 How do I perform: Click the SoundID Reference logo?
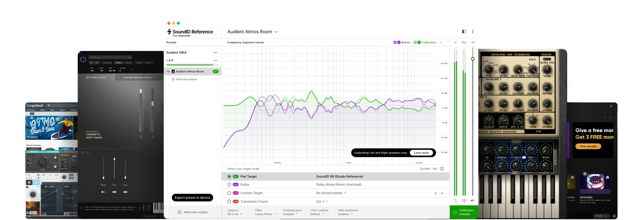point(190,33)
